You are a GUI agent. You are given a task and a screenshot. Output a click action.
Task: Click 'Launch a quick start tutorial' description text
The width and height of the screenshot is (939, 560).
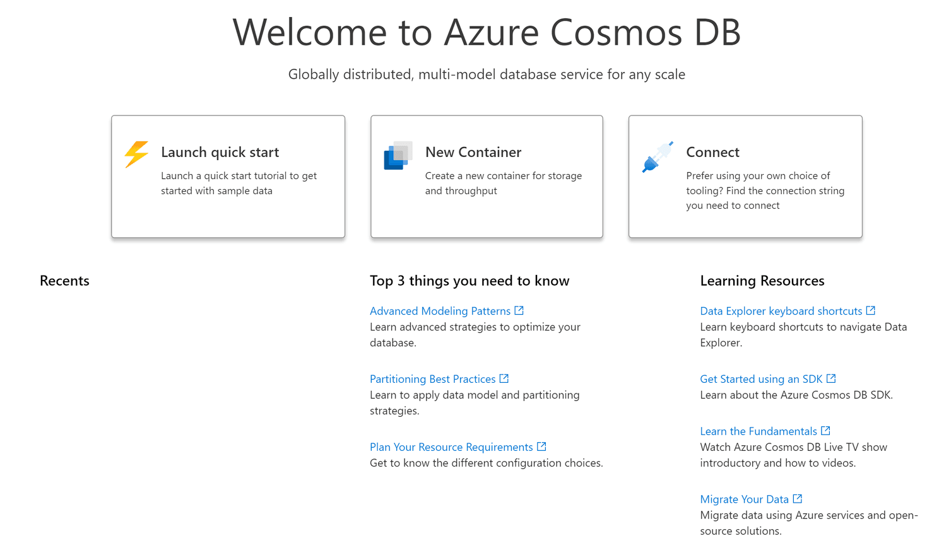point(239,183)
